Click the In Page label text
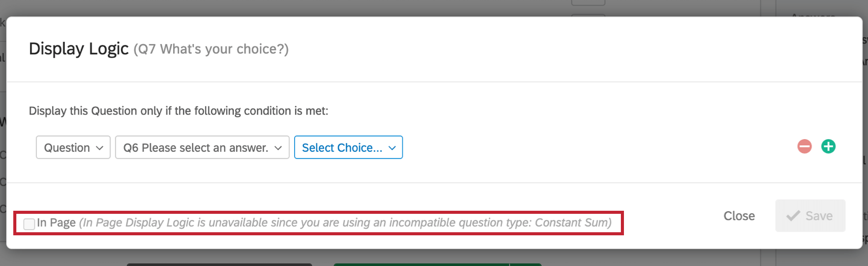The image size is (868, 266). point(56,223)
